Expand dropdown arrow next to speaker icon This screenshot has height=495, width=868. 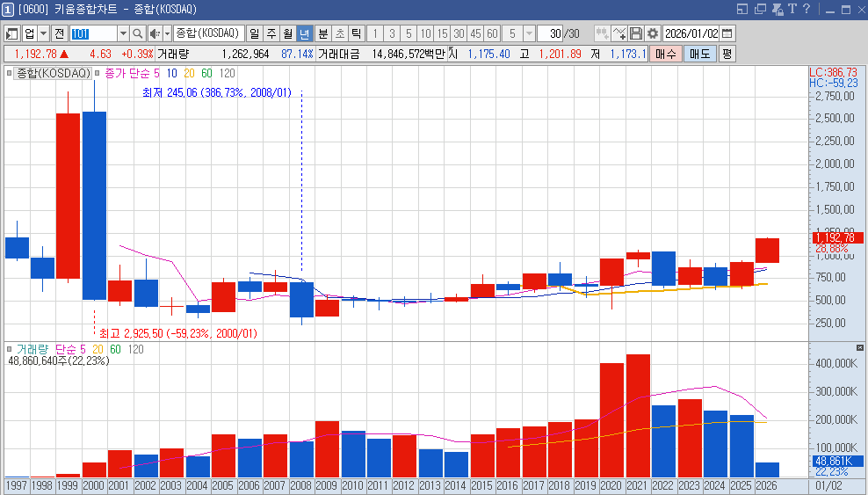pos(166,33)
